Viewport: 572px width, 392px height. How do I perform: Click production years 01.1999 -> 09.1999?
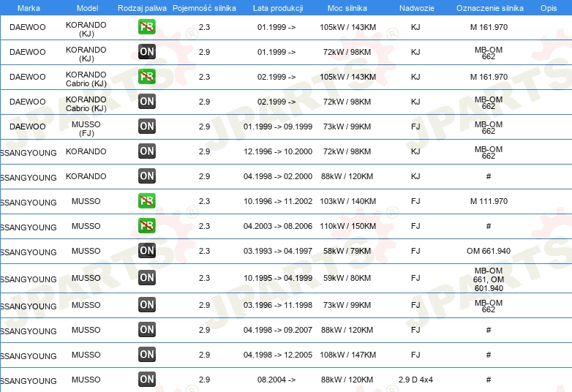click(x=278, y=127)
